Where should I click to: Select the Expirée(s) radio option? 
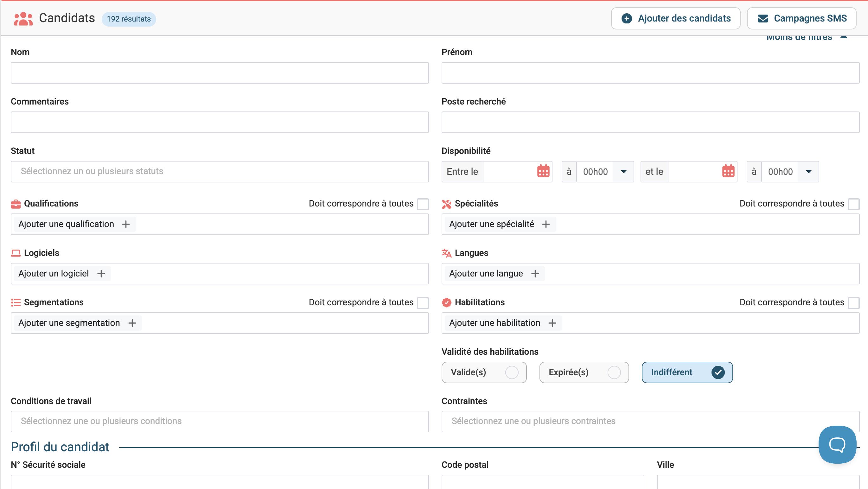614,372
